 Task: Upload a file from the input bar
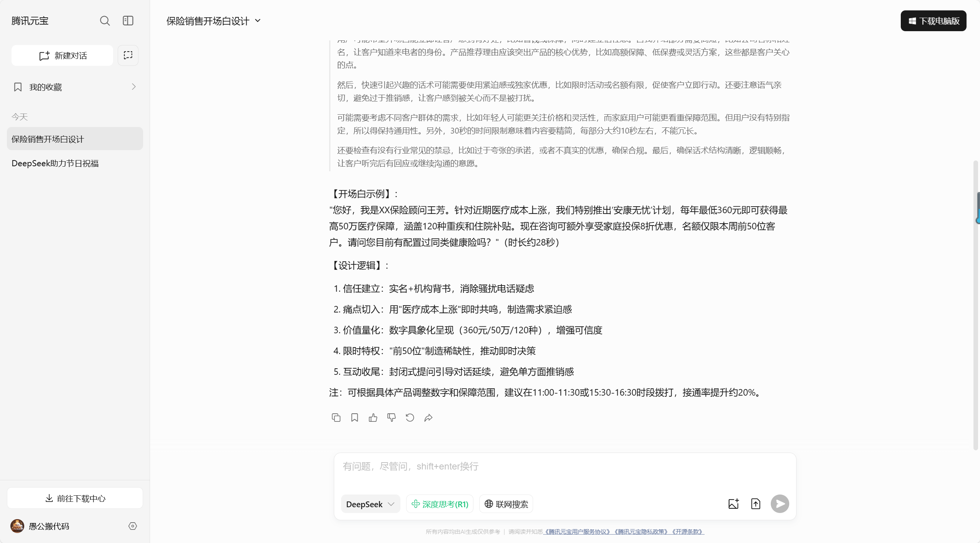755,503
